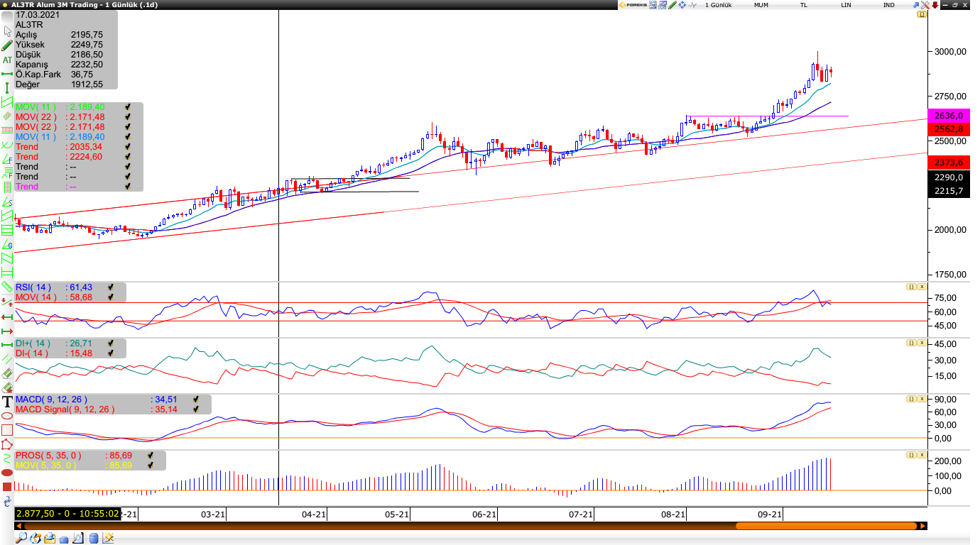Click the blue crosshair target icon
The image size is (980, 545).
(682, 5)
